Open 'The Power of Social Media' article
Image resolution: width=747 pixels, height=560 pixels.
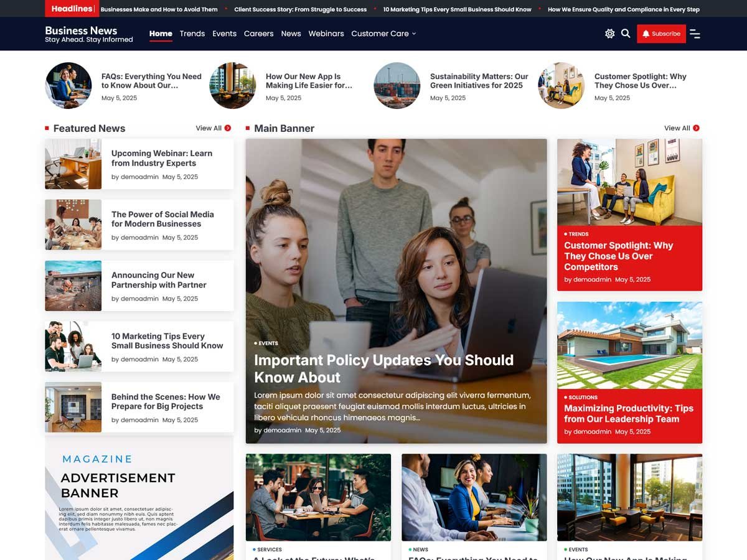162,219
